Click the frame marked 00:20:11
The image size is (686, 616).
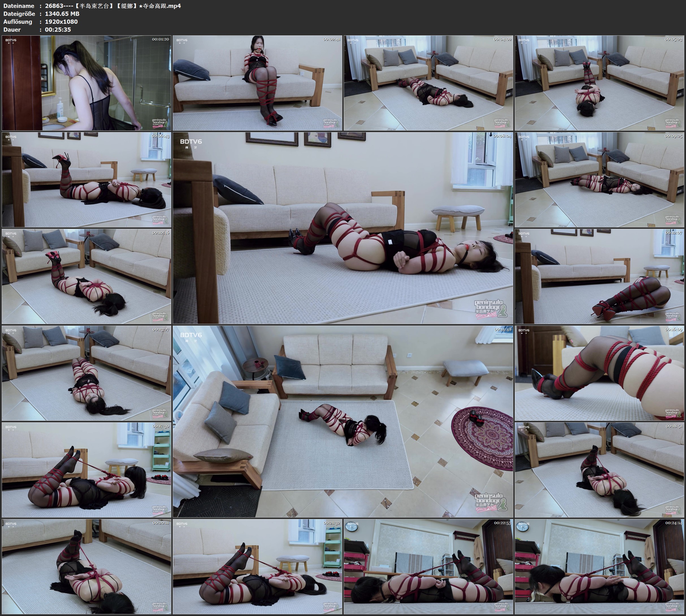click(x=86, y=567)
